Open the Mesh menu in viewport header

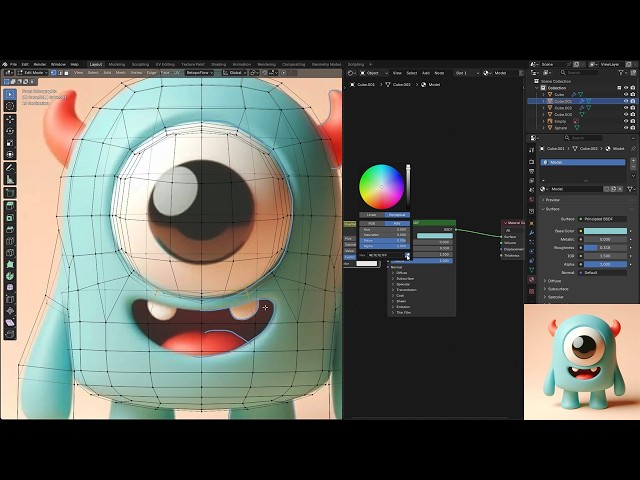tap(121, 73)
